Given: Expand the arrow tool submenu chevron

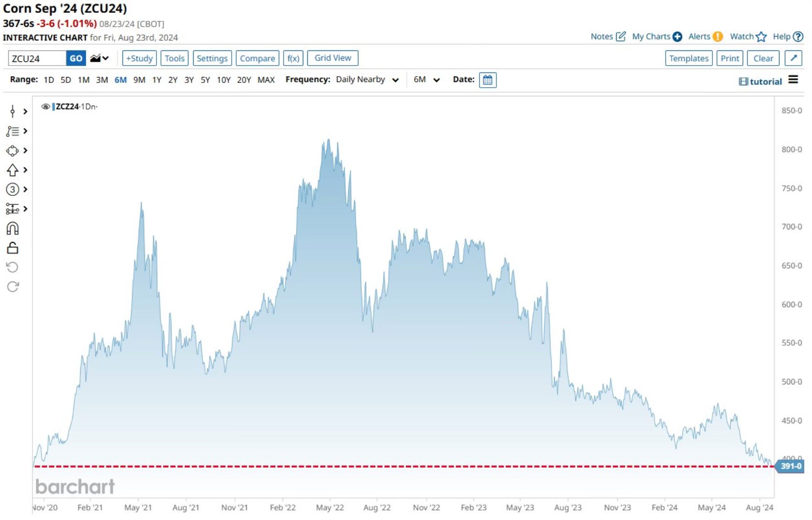Looking at the screenshot, I should click(x=25, y=170).
